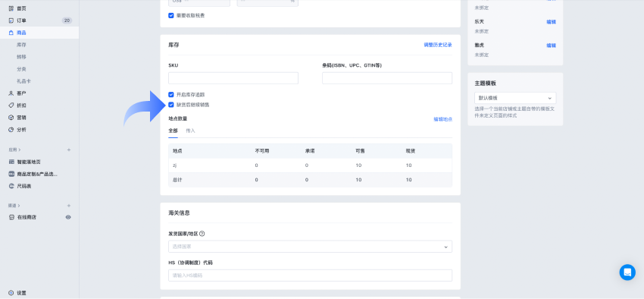Image resolution: width=644 pixels, height=299 pixels.
Task: Click 承诺 column header
Action: click(310, 151)
